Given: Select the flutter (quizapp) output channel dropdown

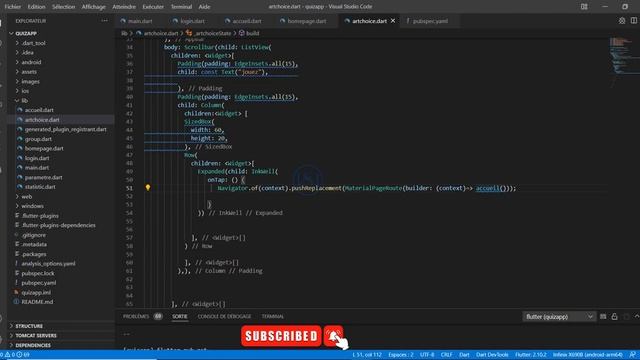Looking at the screenshot, I should 558,317.
